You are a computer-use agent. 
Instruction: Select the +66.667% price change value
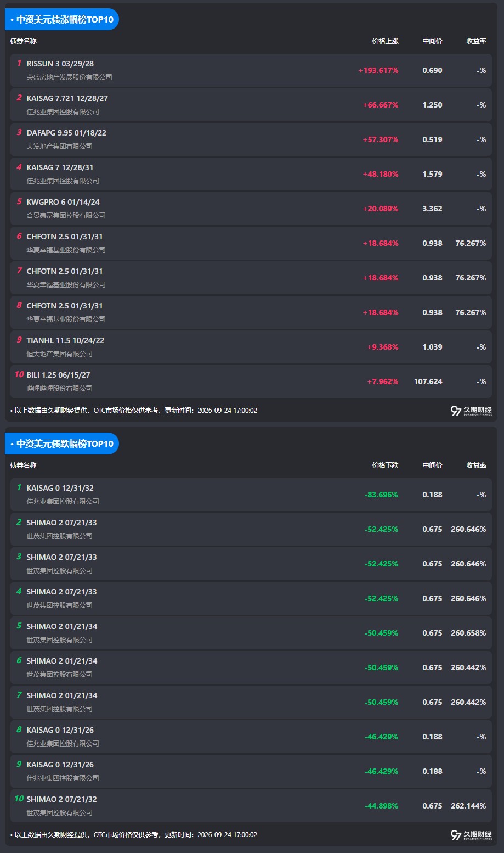pyautogui.click(x=381, y=105)
